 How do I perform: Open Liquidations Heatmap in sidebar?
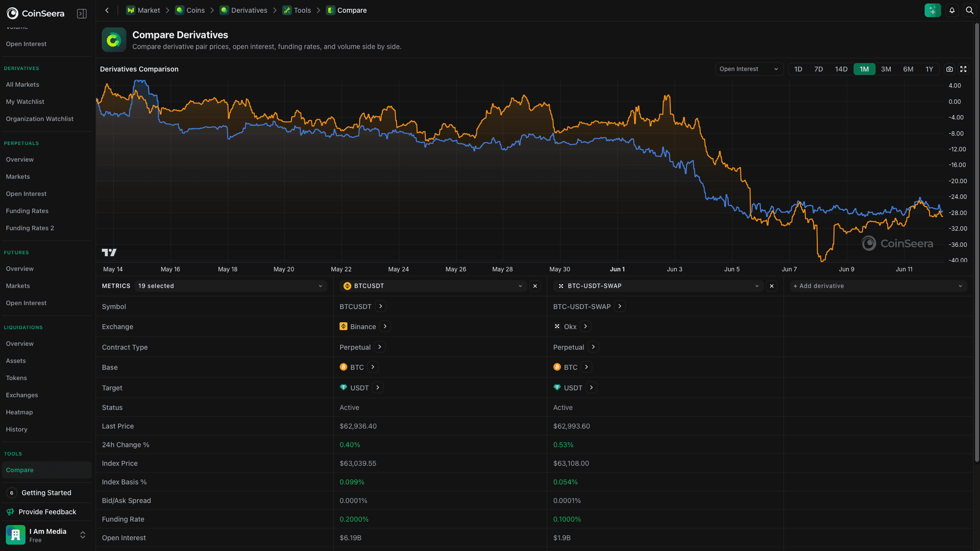pos(47,412)
